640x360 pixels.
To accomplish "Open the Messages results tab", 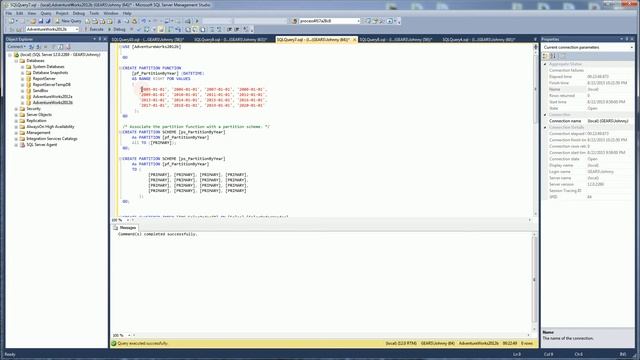I will [x=125, y=228].
